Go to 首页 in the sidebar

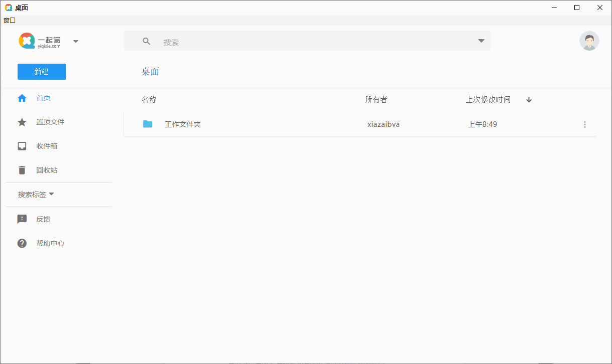click(x=43, y=98)
